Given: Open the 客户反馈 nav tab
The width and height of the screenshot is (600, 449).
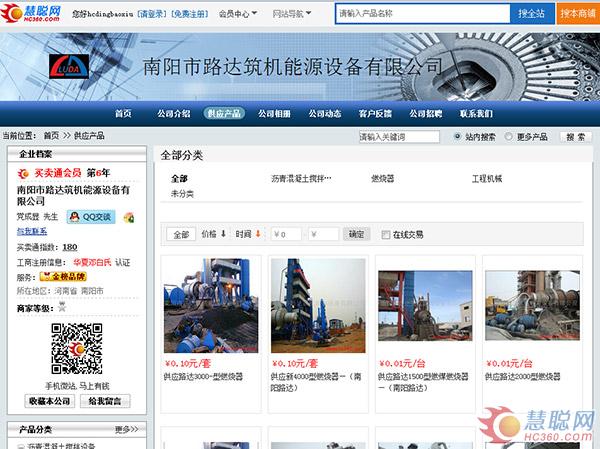Looking at the screenshot, I should (x=375, y=114).
